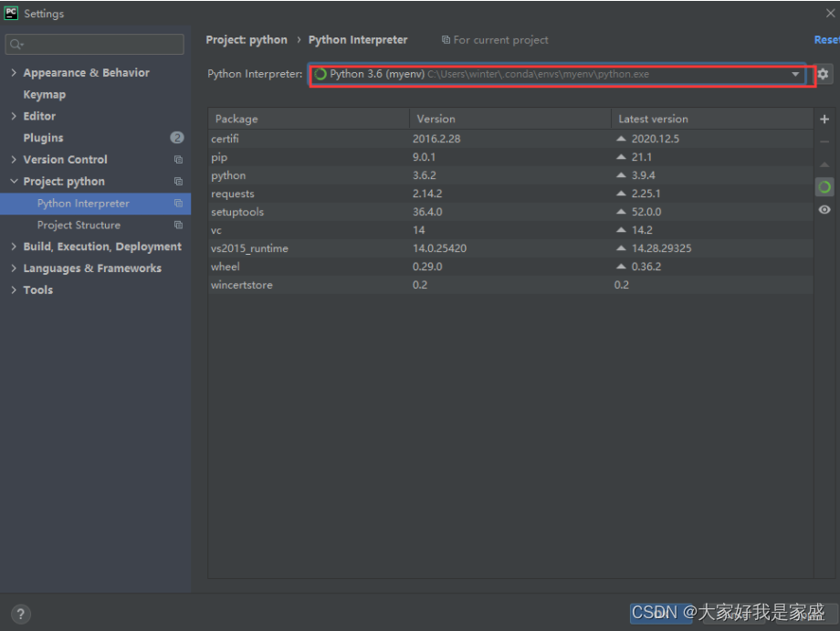Click the upgrade package up-arrow icon
The height and width of the screenshot is (631, 840).
824,164
